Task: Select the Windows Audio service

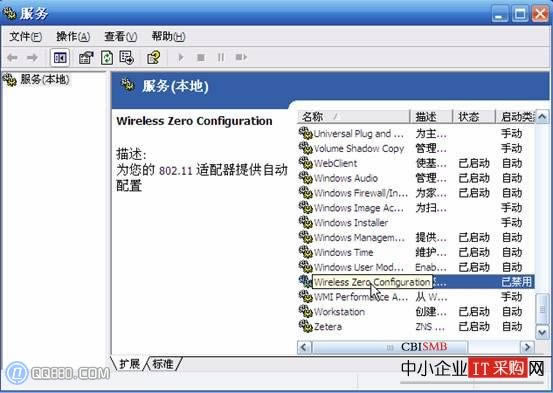Action: pos(416,178)
